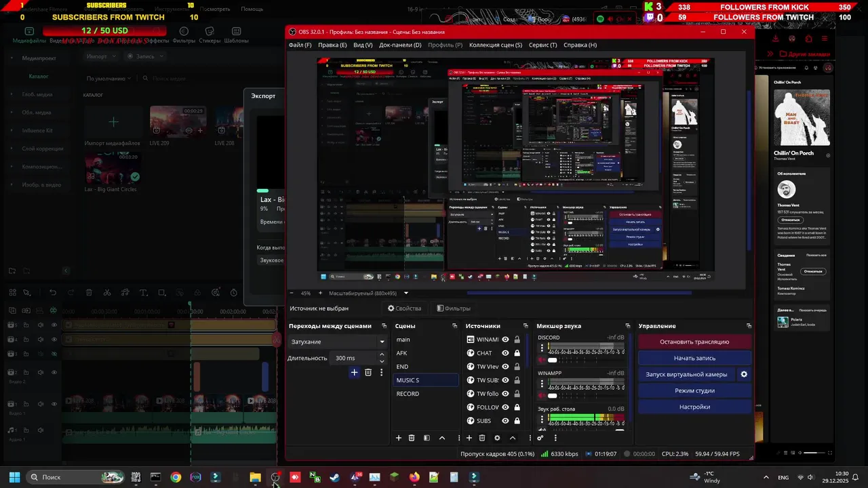The image size is (868, 488).
Task: Toggle visibility of WINAMI source
Action: click(505, 340)
